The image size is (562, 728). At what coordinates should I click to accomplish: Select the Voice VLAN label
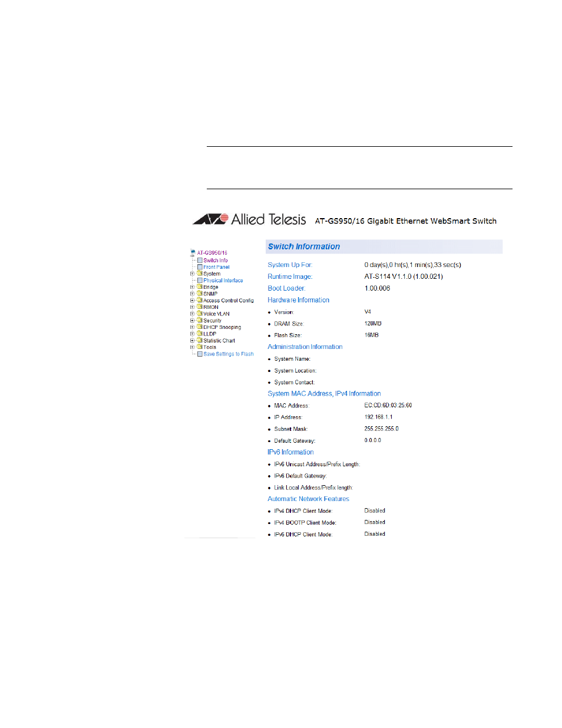pos(217,314)
